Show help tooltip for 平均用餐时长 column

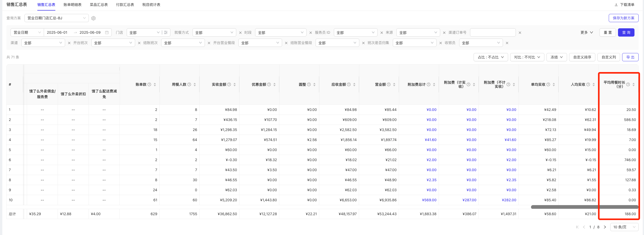tap(628, 84)
